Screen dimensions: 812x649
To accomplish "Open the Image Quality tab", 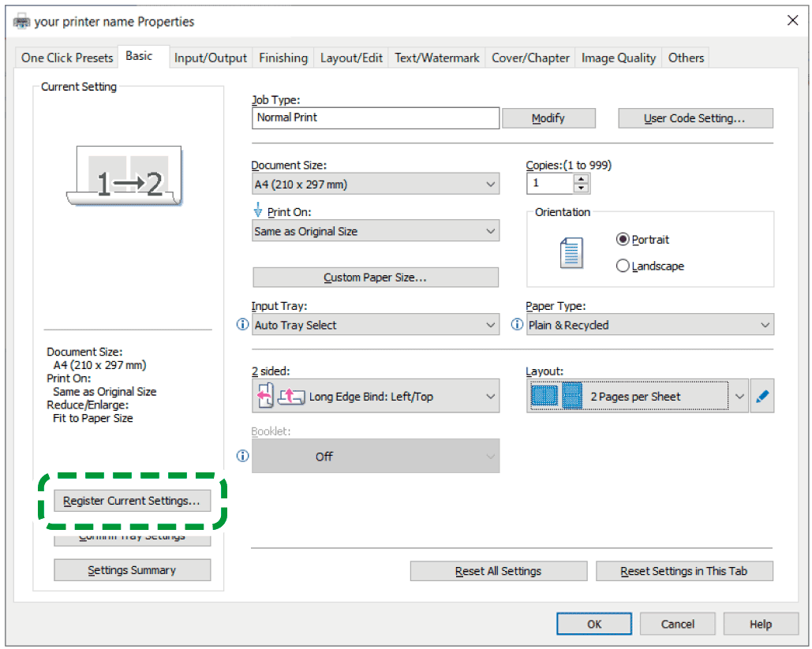I will 618,58.
